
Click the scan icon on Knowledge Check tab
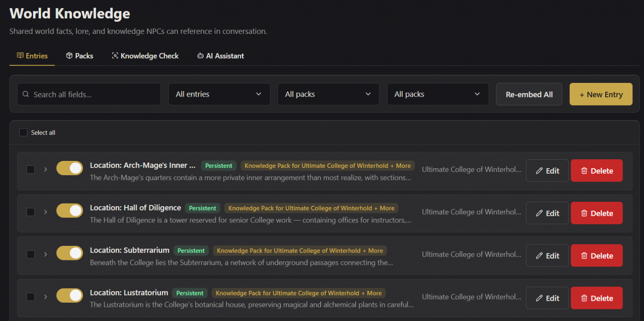pyautogui.click(x=115, y=56)
